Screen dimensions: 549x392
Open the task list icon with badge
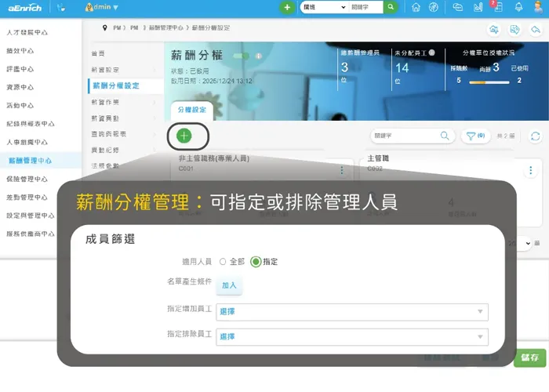point(497,6)
